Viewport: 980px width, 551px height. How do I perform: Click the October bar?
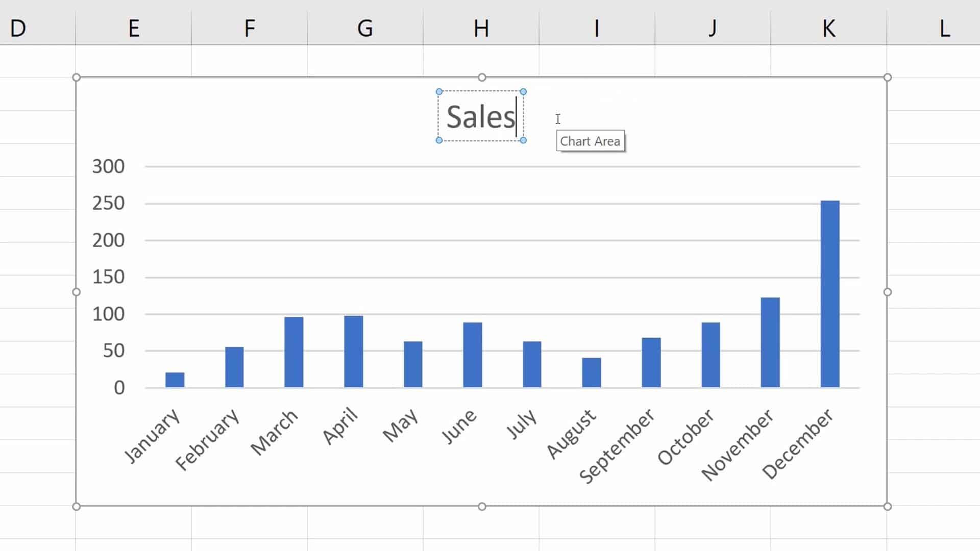pyautogui.click(x=711, y=355)
